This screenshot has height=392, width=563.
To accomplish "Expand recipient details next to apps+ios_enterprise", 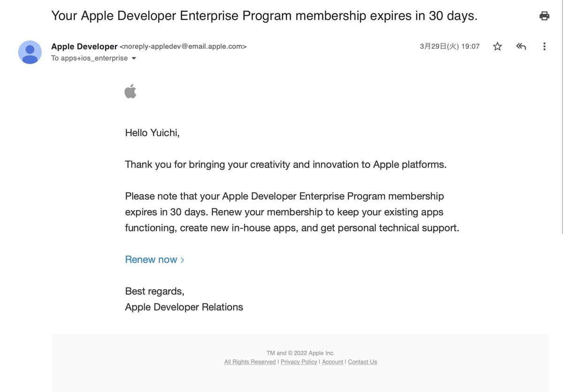I will coord(134,59).
